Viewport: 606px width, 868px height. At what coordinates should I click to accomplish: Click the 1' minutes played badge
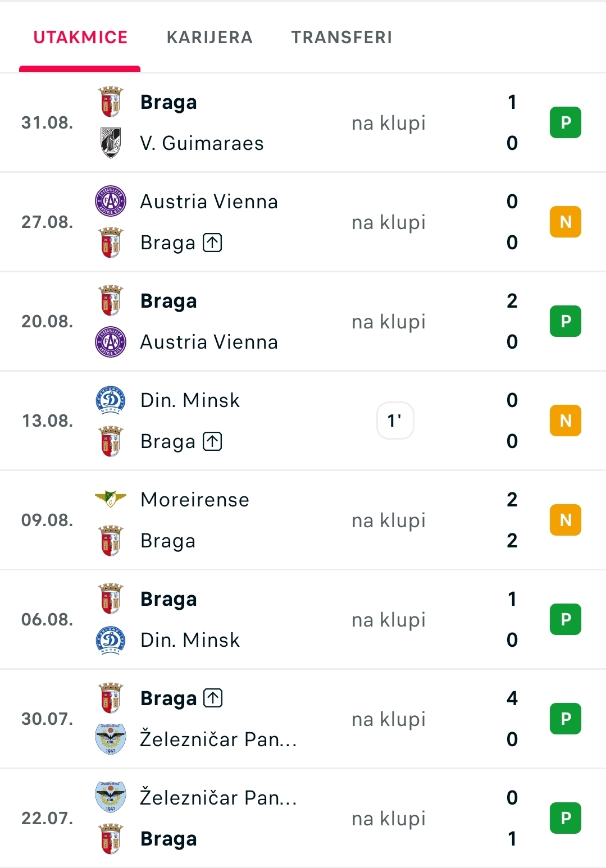point(395,421)
